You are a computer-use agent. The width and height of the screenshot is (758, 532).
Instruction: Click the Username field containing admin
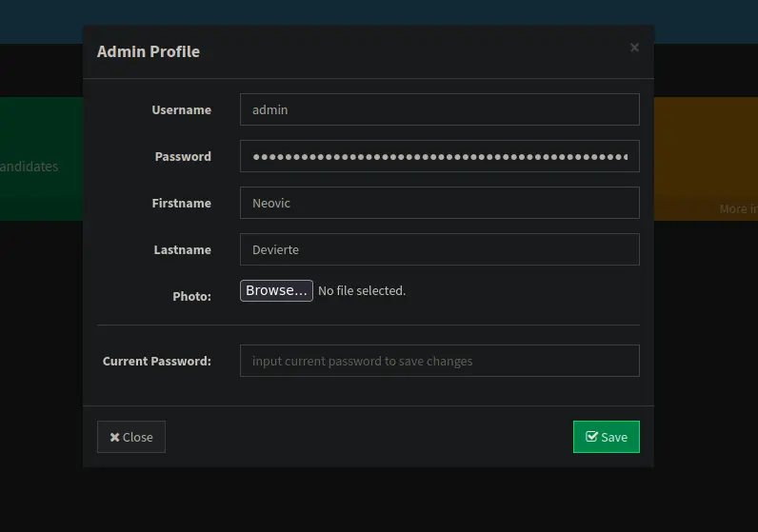coord(439,109)
